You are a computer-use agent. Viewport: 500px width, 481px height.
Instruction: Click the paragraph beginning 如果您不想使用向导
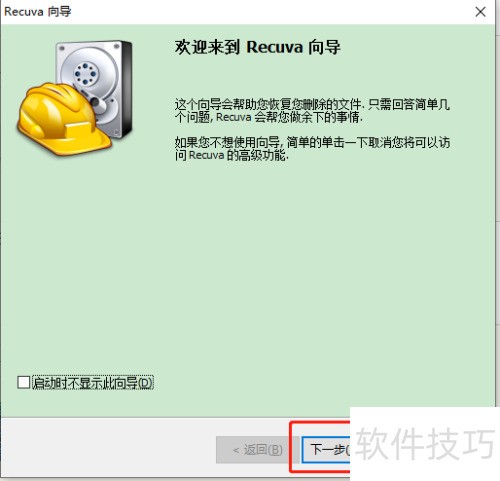pos(312,149)
